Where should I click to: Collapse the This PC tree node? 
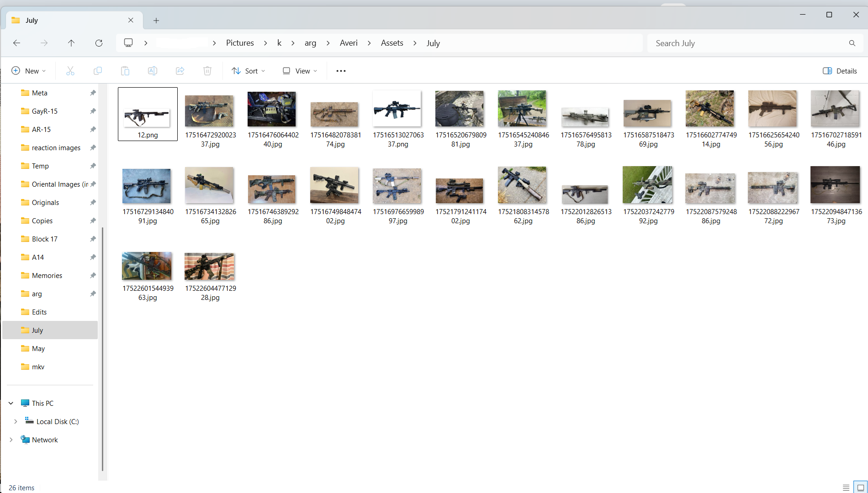(x=11, y=403)
